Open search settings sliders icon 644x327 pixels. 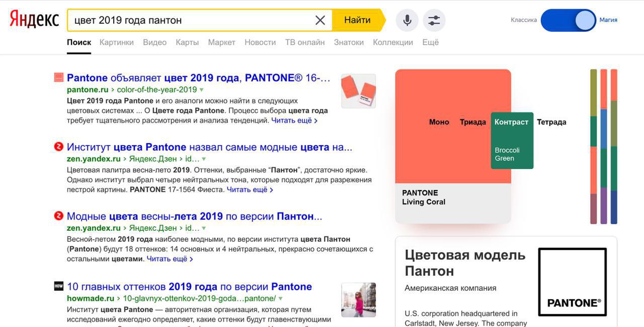pos(434,20)
